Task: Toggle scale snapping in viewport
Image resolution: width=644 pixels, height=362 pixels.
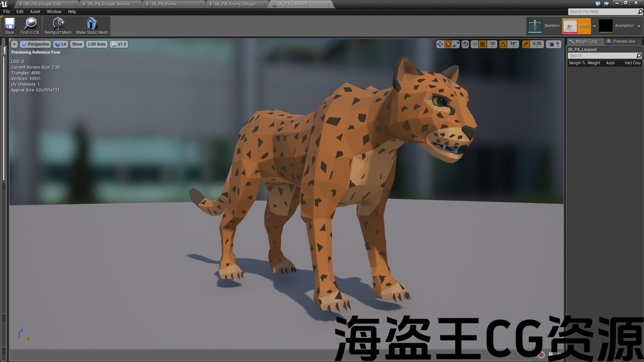Action: click(526, 44)
